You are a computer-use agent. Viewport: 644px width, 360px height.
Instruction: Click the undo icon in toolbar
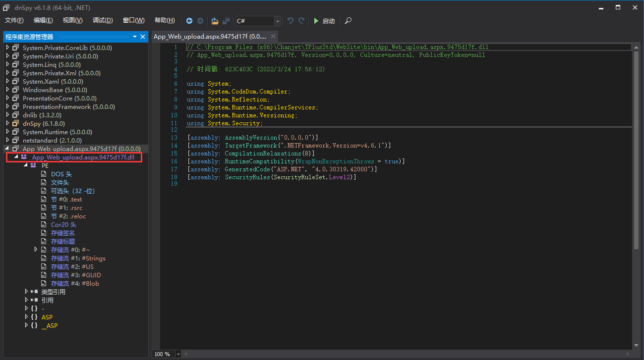[x=291, y=21]
